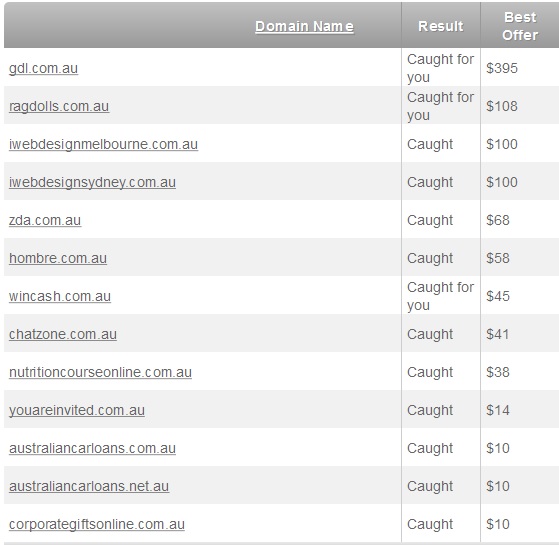Open iwebdesignmelbourne.com.au link

pos(103,144)
